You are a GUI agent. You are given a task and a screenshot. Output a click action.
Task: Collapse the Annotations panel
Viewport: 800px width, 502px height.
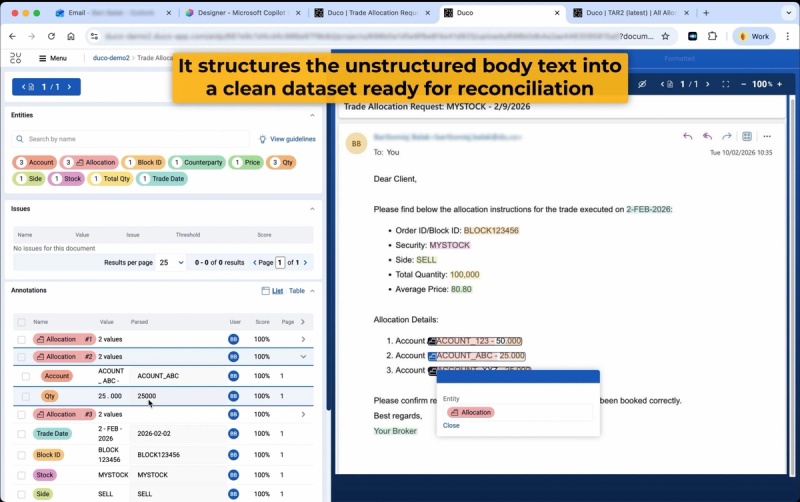(312, 291)
